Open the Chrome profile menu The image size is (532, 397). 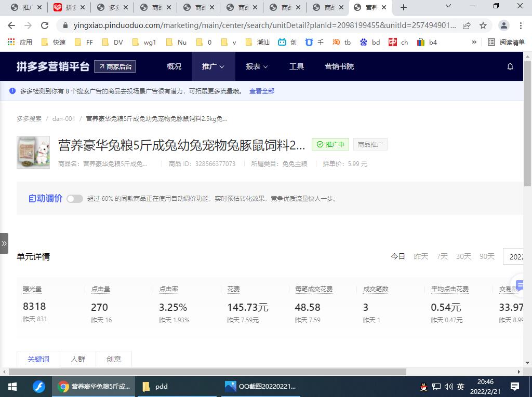[x=504, y=25]
